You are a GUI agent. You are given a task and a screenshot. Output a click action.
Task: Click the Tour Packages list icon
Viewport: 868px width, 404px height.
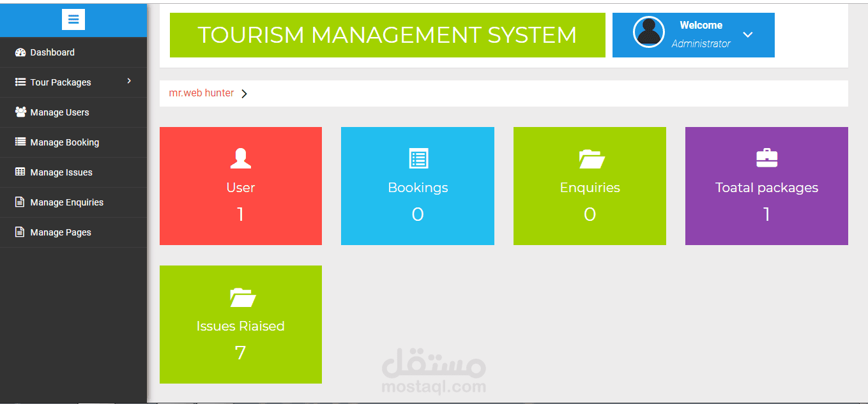(20, 82)
